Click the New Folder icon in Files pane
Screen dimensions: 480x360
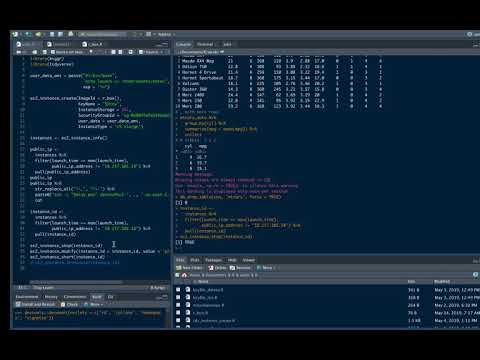click(x=179, y=268)
